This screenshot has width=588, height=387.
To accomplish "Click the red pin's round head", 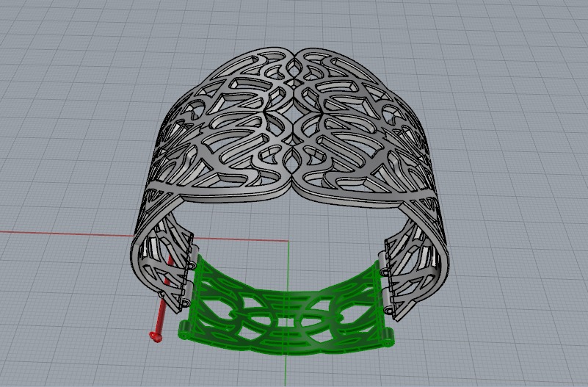I will tap(156, 336).
